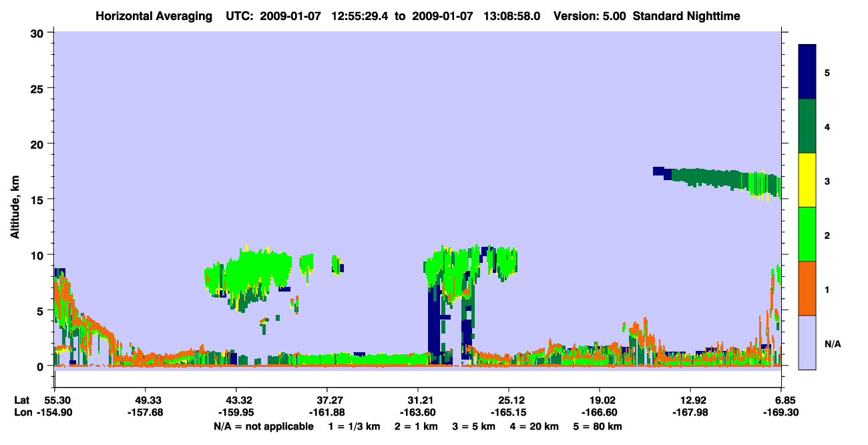Click the '2 = 1 km' caption
868x445 pixels.
coord(415,426)
